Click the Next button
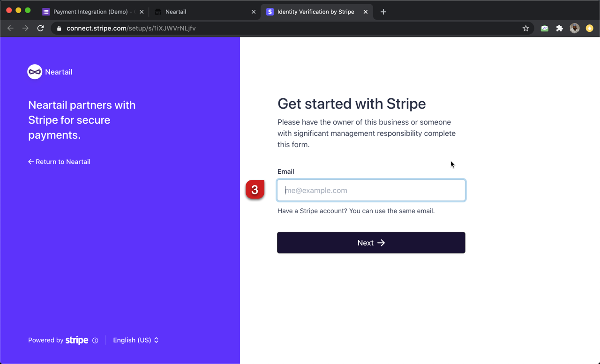 (371, 243)
